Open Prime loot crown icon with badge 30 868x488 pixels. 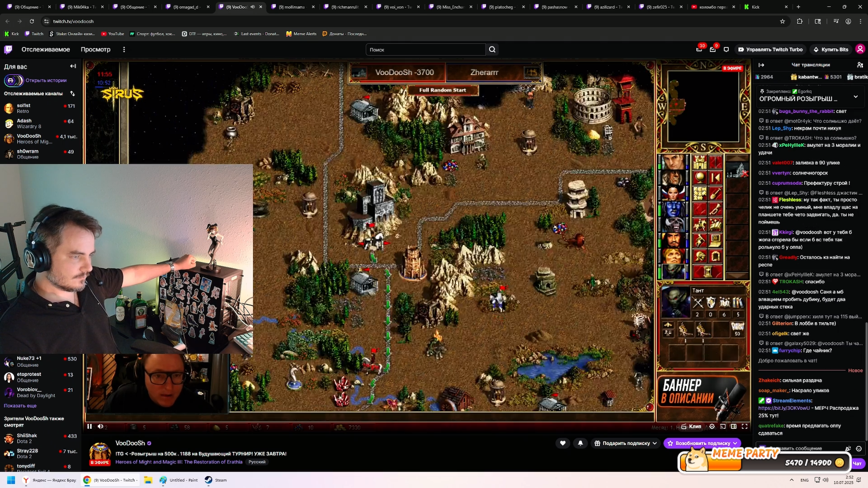pos(699,50)
